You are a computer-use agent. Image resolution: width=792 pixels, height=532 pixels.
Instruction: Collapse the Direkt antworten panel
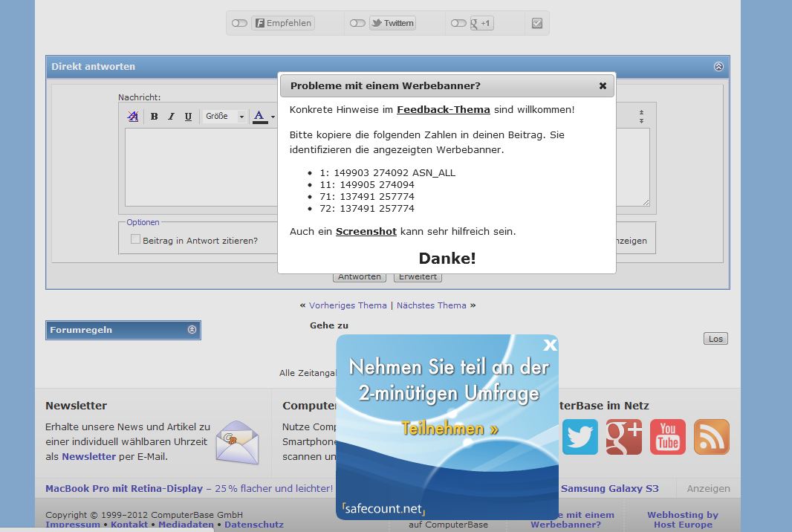(718, 67)
